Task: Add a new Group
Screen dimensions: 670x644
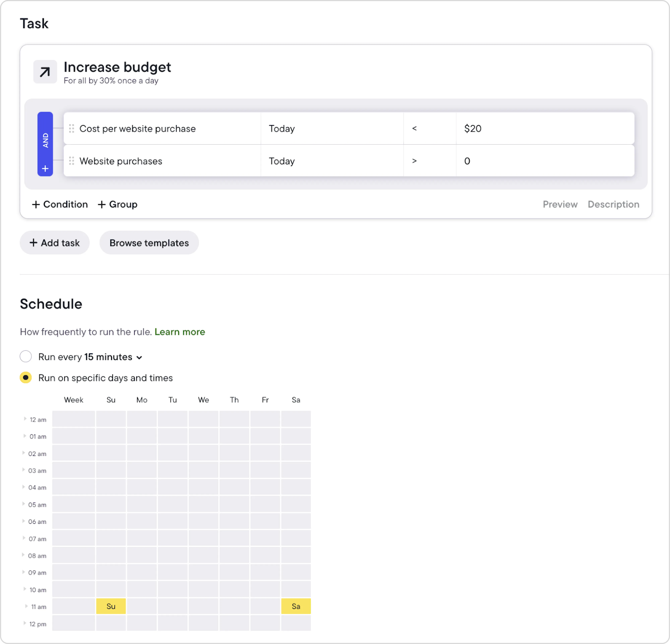Action: (117, 204)
